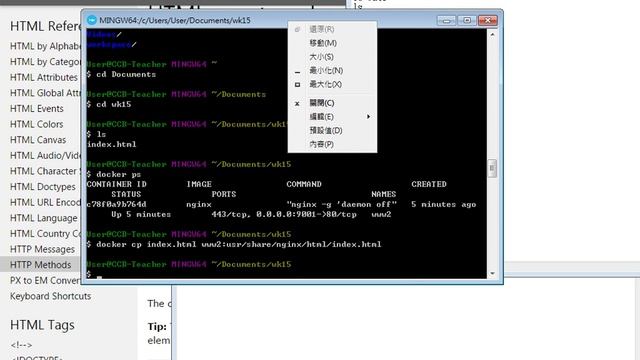Screen dimensions: 640x360
Task: Click the terminal scrollbar down arrow
Action: click(x=492, y=273)
